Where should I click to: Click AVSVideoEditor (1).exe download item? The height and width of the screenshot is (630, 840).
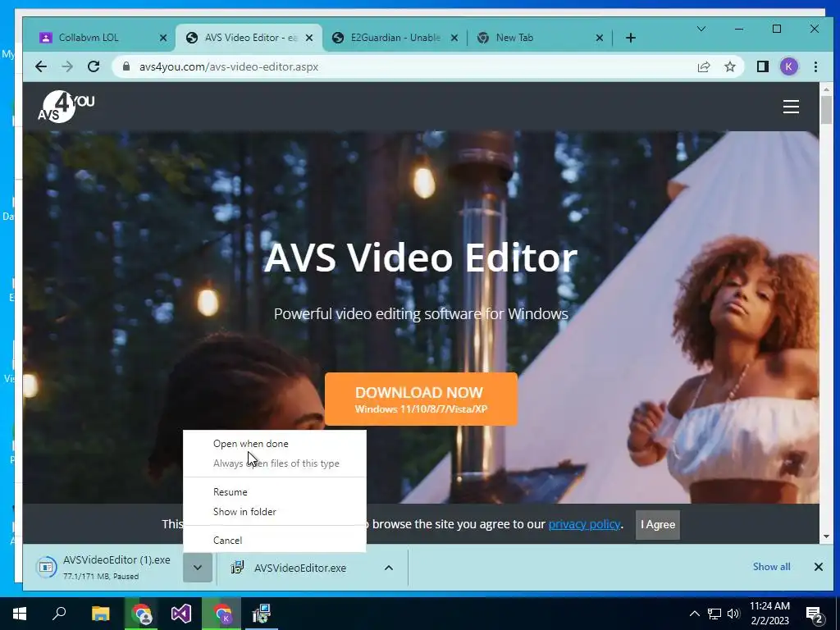click(x=107, y=568)
